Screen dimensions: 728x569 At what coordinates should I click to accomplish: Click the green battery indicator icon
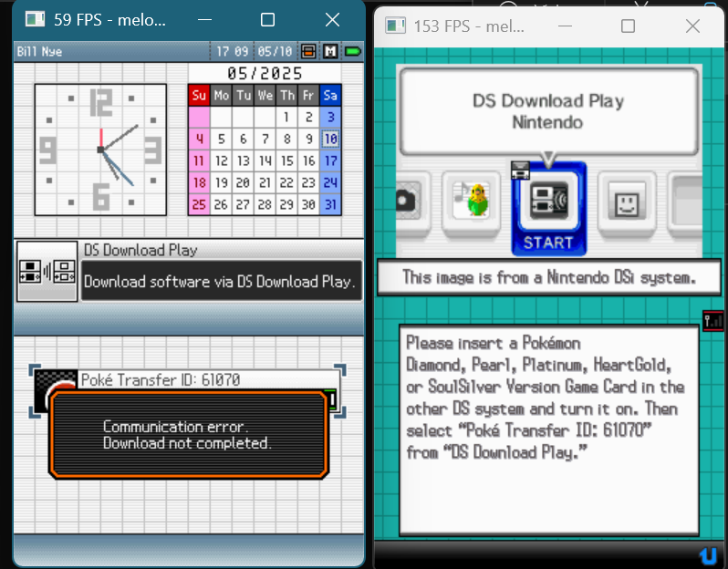click(x=352, y=51)
